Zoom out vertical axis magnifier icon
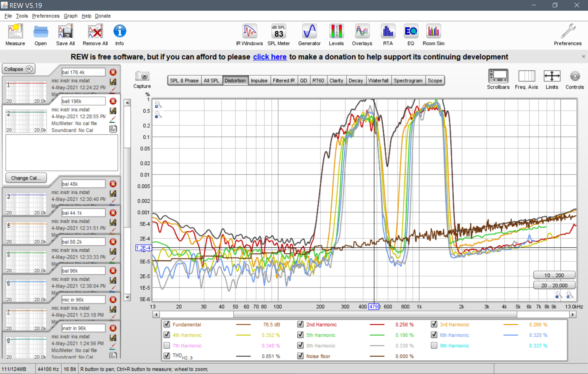The height and width of the screenshot is (374, 588). coord(158,115)
